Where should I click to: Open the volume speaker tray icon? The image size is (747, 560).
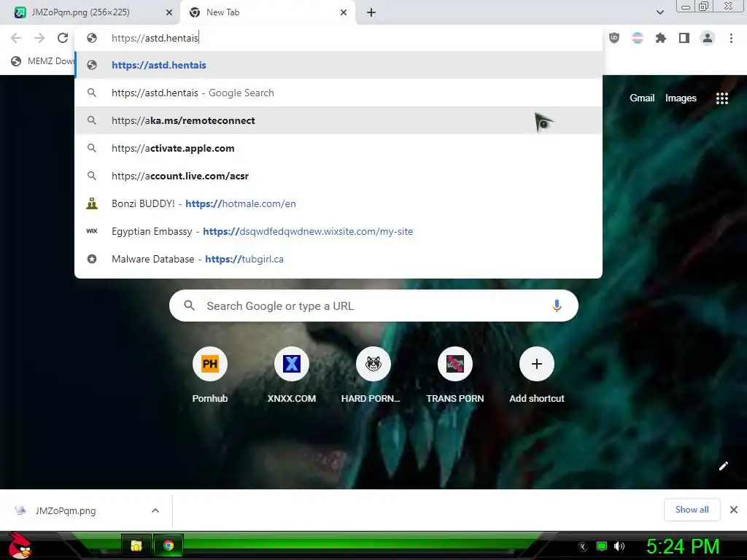pos(619,546)
